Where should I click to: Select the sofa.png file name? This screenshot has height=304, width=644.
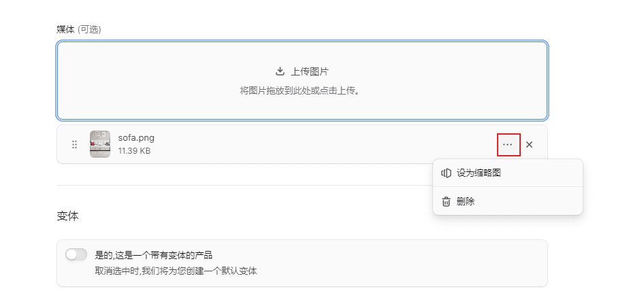click(x=136, y=138)
